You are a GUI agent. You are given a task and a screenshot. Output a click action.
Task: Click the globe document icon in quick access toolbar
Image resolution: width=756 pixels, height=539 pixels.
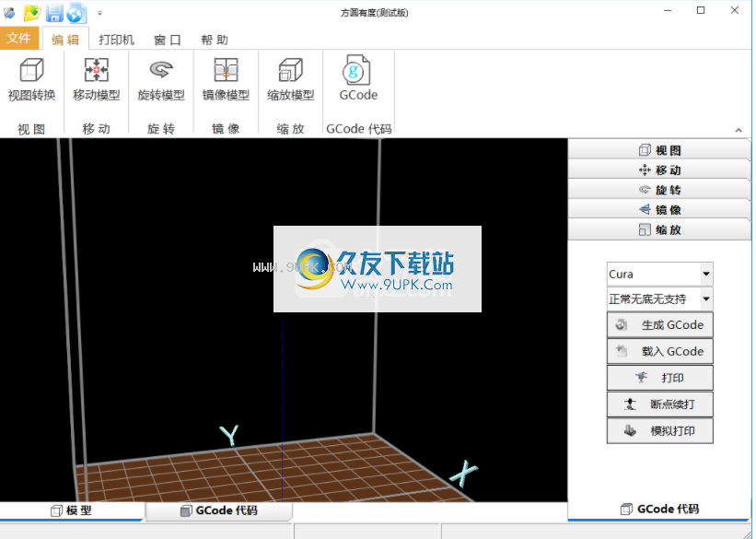76,13
